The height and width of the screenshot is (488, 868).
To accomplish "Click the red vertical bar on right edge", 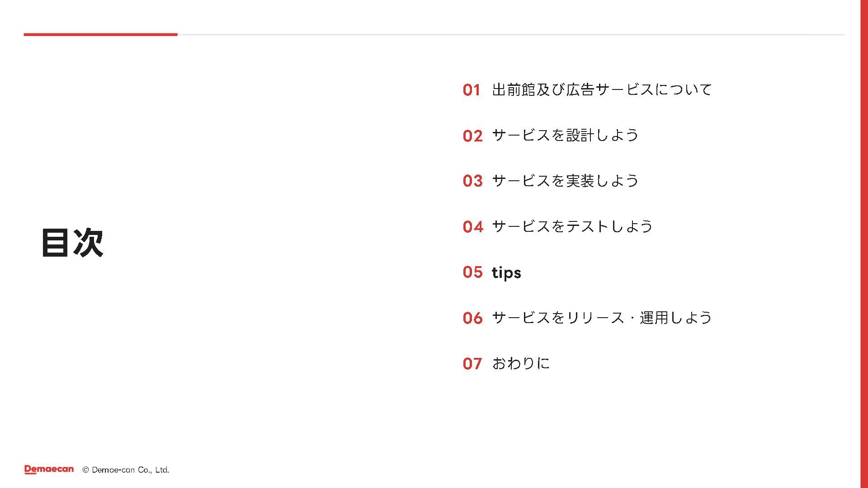I will [863, 244].
